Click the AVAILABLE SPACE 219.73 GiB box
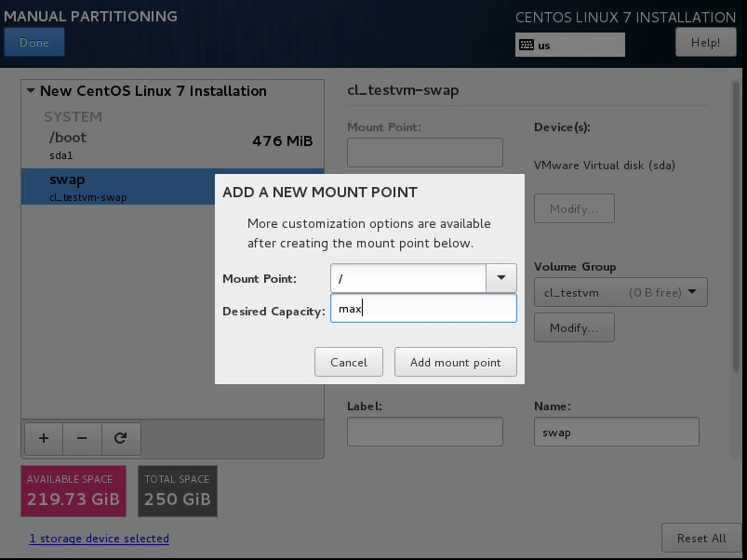 click(73, 491)
